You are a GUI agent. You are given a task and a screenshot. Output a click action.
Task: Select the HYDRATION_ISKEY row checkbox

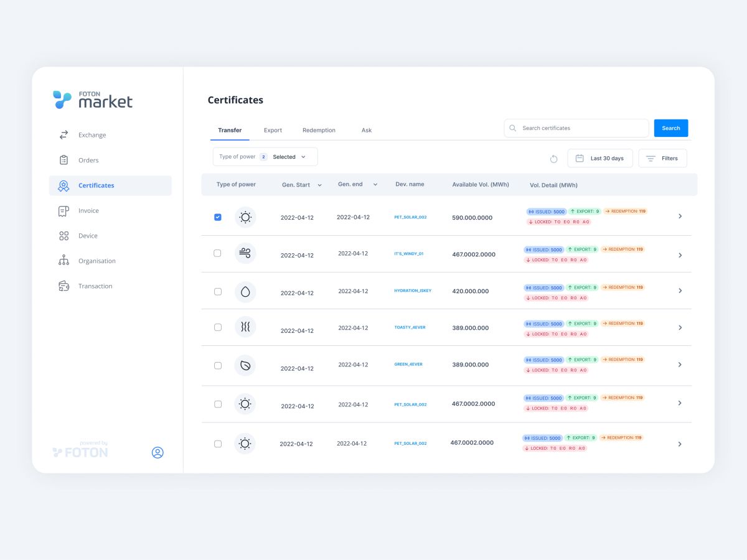(x=218, y=291)
